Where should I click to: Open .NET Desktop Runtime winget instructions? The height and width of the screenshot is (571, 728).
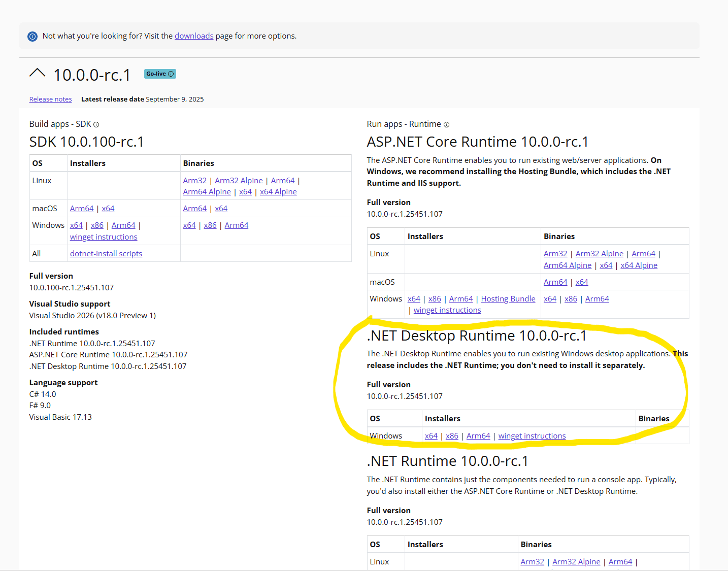pos(532,436)
